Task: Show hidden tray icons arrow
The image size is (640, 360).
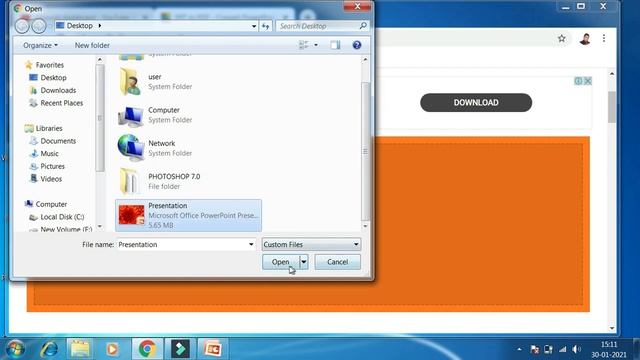Action: (x=519, y=349)
